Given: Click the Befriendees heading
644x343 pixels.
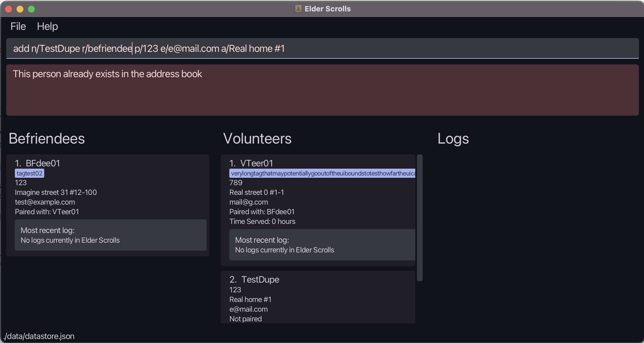Looking at the screenshot, I should [x=47, y=139].
